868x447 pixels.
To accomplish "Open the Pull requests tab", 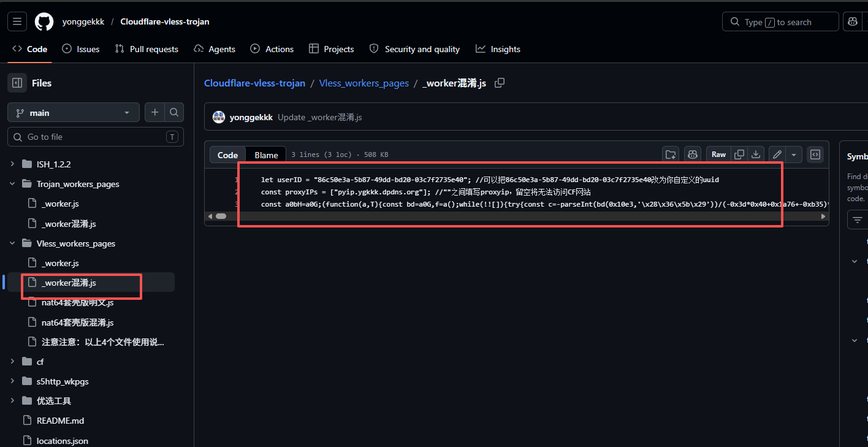I will tap(147, 49).
